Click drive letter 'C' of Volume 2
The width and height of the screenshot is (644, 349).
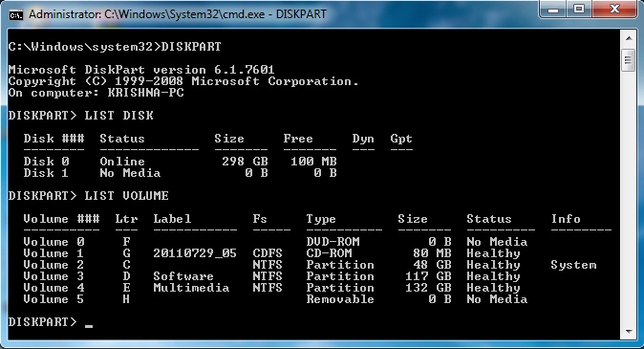tap(126, 265)
